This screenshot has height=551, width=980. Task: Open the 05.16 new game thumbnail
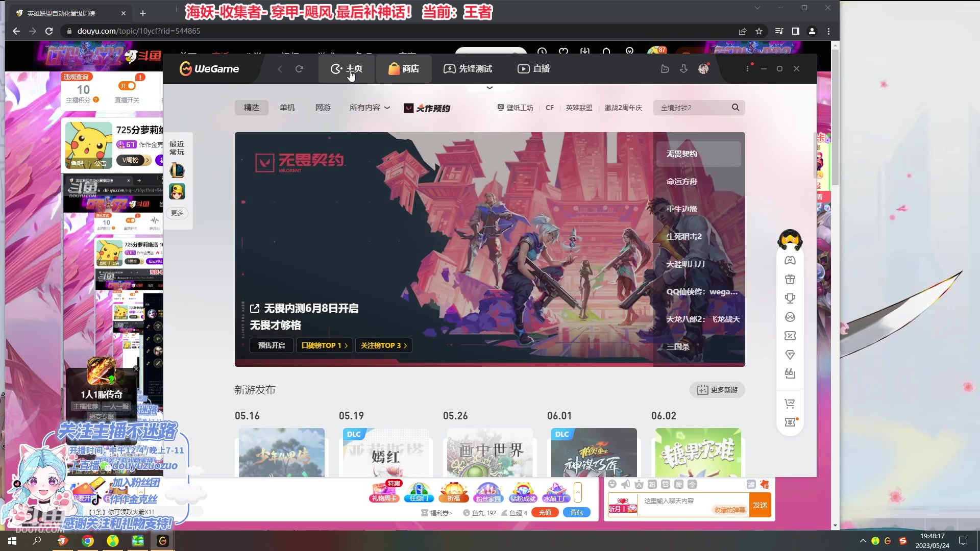coord(282,453)
